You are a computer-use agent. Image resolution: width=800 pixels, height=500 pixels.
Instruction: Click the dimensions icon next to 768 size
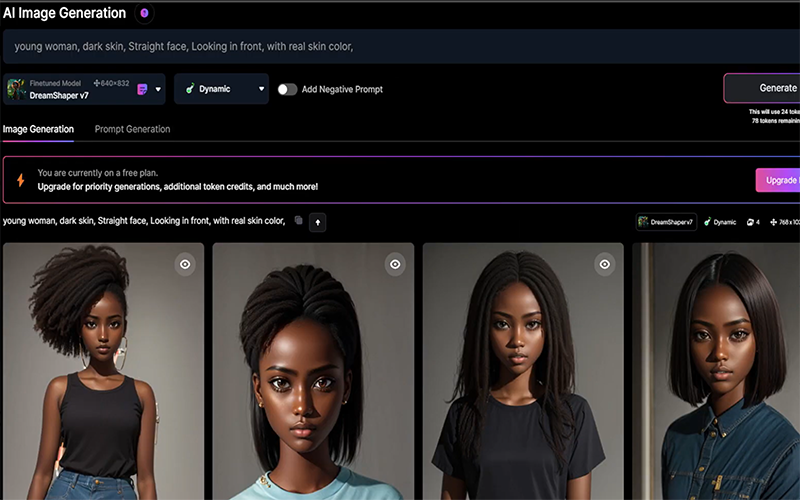point(773,222)
